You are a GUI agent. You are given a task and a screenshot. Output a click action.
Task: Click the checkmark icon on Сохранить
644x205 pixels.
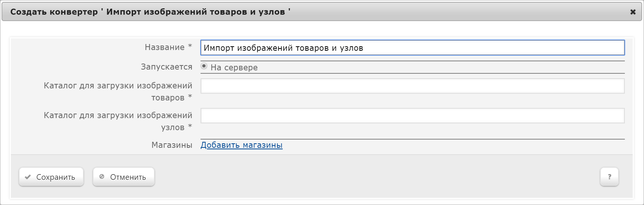28,177
